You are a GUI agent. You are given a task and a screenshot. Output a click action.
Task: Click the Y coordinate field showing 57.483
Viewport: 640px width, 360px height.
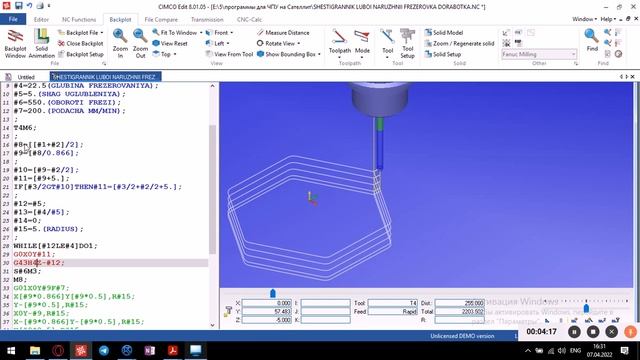(267, 311)
